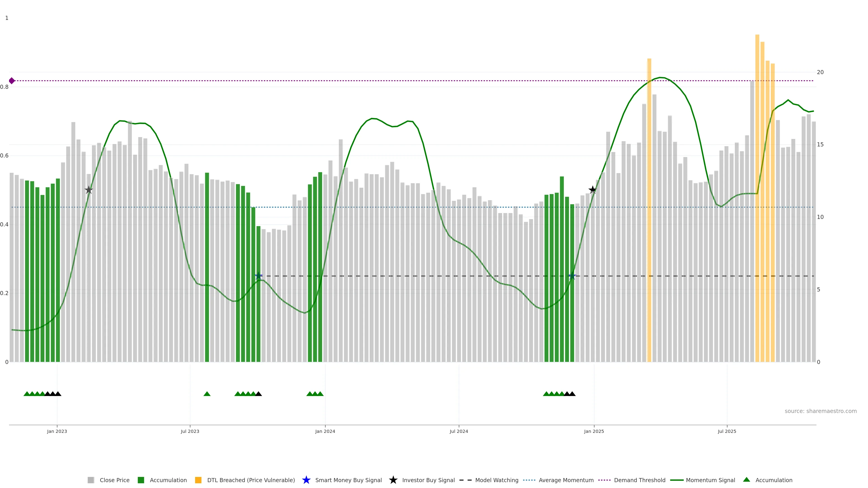Click the orange DTL Breached legend swatch

point(198,480)
